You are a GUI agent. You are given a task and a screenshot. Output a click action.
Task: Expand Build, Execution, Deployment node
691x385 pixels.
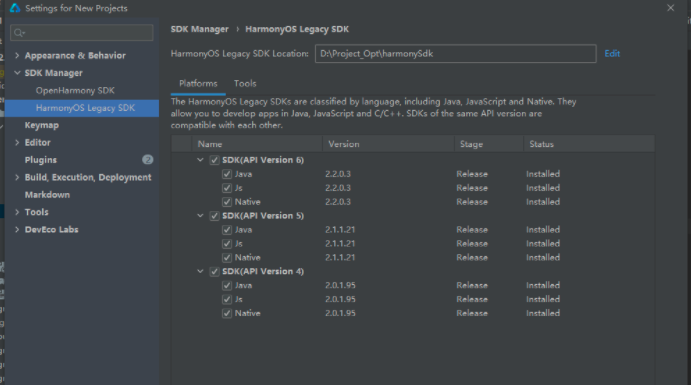pos(17,178)
